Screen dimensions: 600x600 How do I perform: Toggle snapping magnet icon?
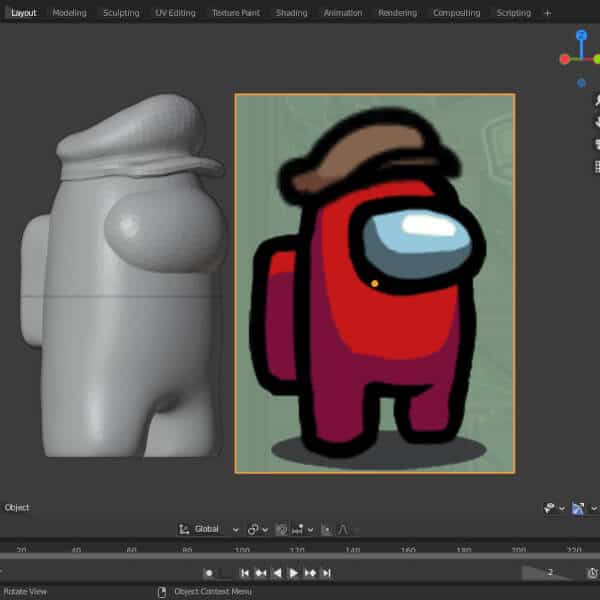click(281, 530)
